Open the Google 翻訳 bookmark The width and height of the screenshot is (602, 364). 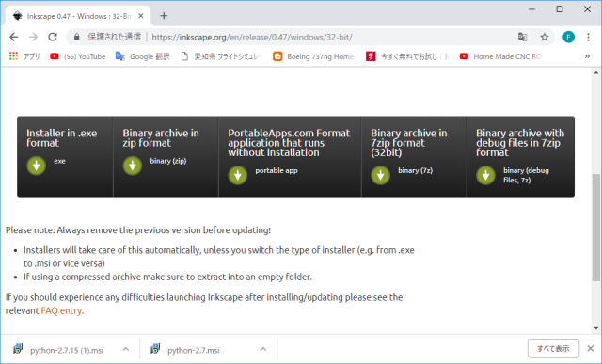[x=143, y=56]
